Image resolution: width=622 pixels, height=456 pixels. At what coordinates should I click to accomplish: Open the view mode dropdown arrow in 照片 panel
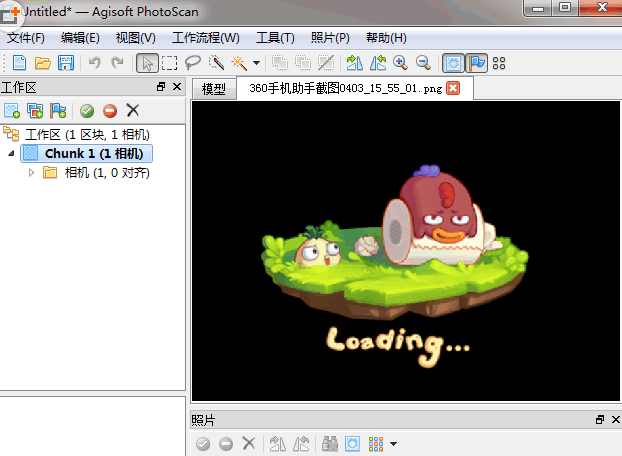(x=394, y=444)
